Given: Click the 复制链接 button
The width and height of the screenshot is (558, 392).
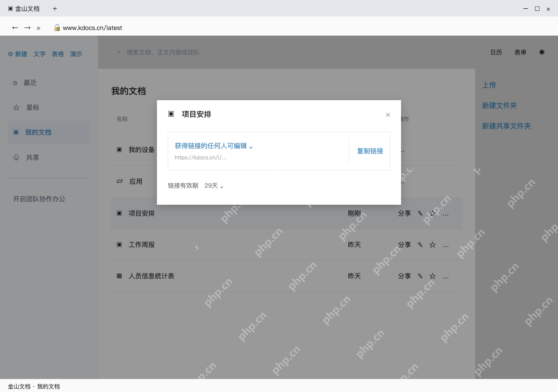Looking at the screenshot, I should tap(370, 151).
